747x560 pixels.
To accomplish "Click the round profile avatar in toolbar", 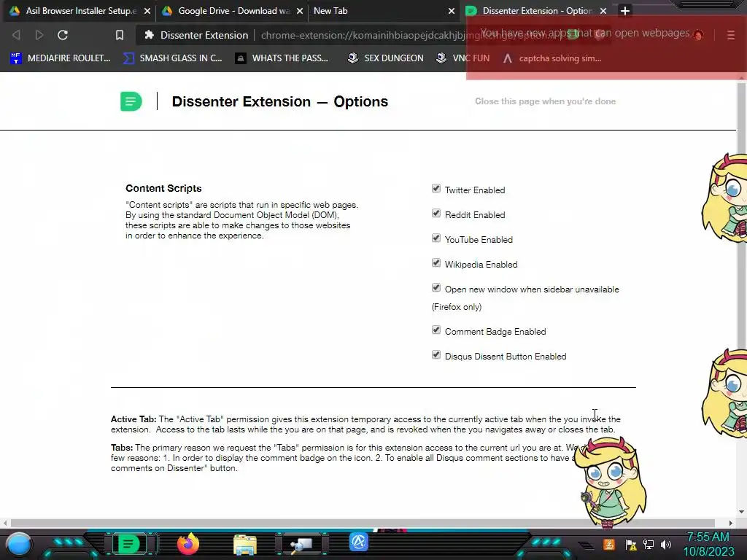I will [x=698, y=35].
